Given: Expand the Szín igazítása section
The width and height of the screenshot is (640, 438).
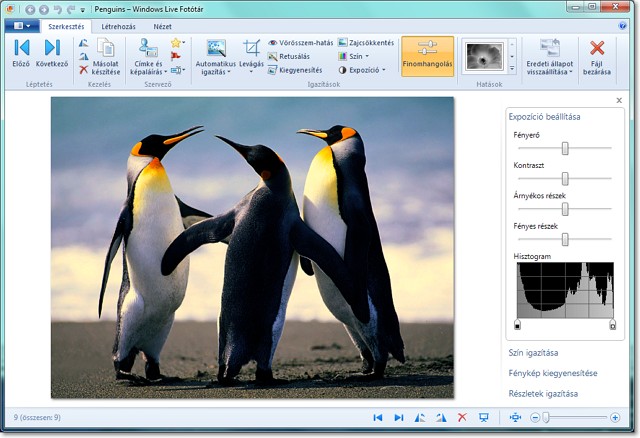Looking at the screenshot, I should pyautogui.click(x=533, y=353).
